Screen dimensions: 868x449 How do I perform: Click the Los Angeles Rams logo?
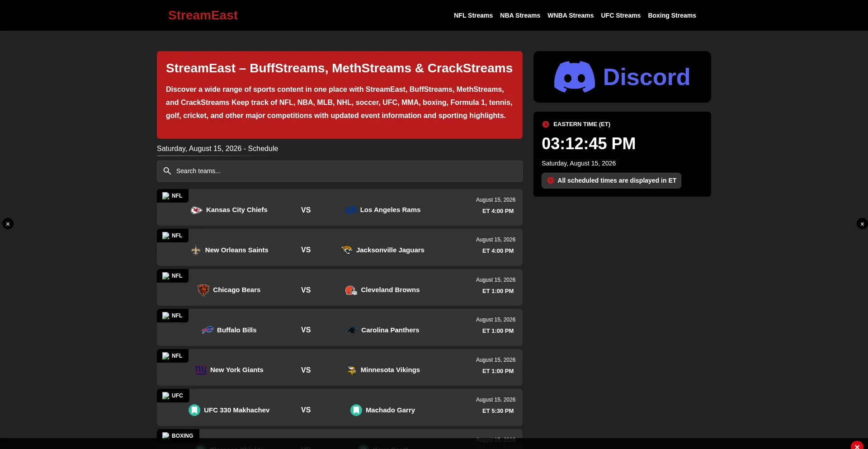click(x=351, y=210)
